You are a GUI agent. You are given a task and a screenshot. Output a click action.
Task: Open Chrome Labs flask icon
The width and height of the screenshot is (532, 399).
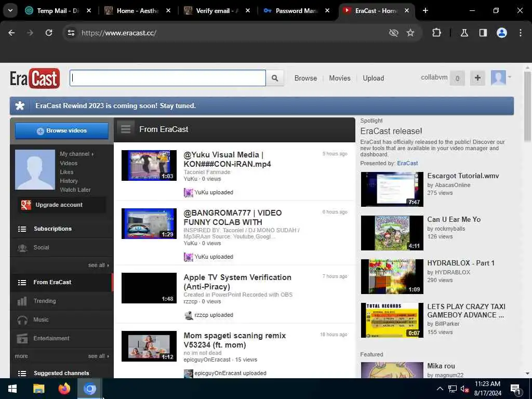click(x=464, y=33)
